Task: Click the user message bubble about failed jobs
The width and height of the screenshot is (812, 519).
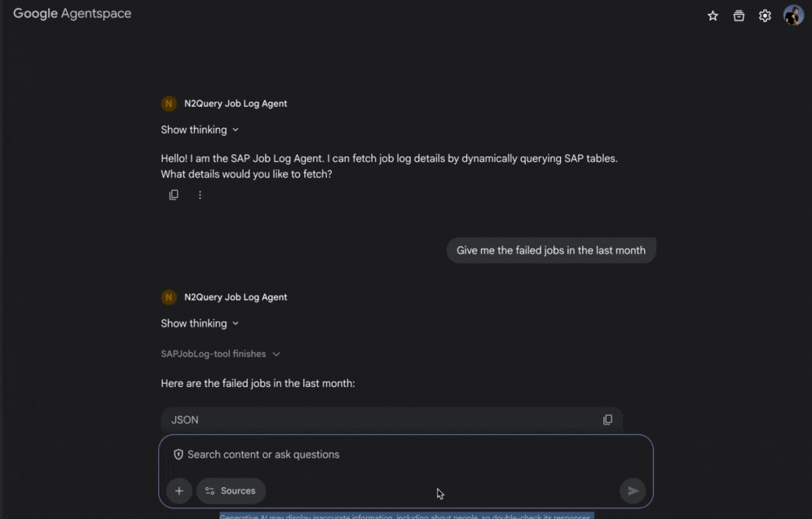Action: pyautogui.click(x=551, y=250)
